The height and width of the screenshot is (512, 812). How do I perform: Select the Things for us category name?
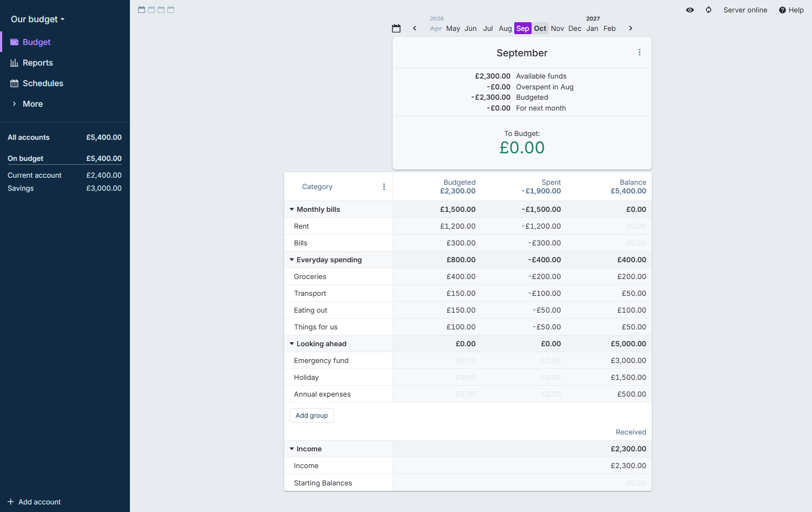(x=316, y=327)
